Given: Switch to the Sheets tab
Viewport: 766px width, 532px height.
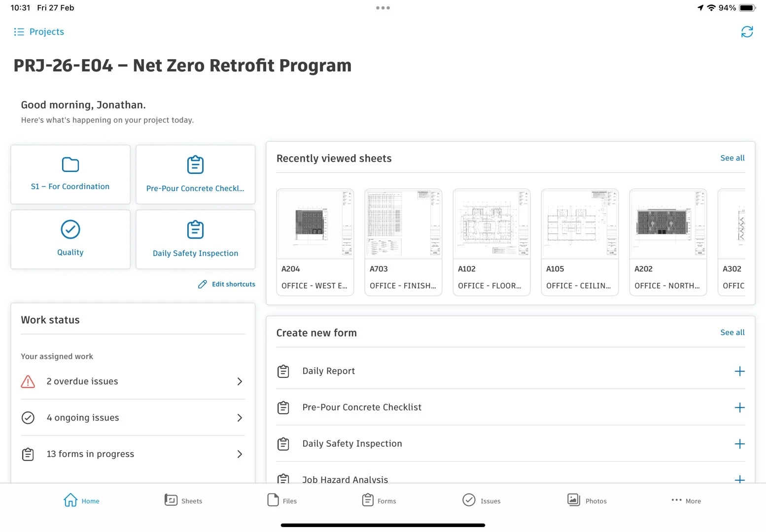Looking at the screenshot, I should point(183,500).
